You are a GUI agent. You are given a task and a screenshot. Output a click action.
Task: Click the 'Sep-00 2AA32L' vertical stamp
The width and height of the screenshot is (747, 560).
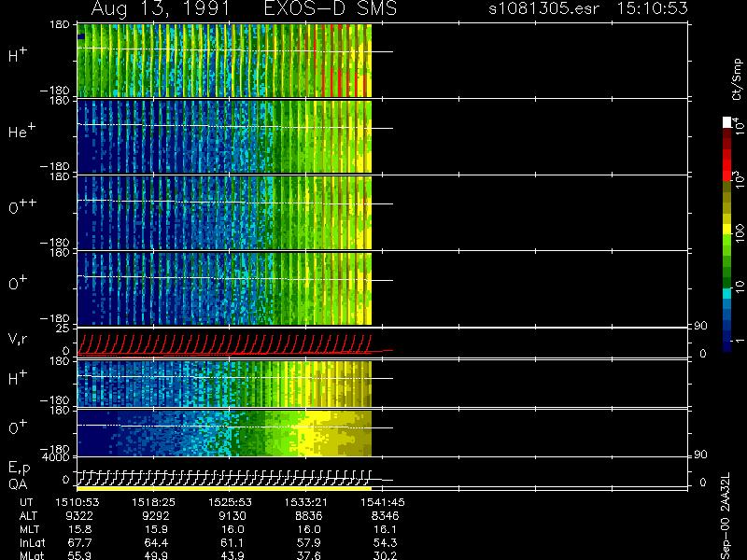click(x=726, y=516)
